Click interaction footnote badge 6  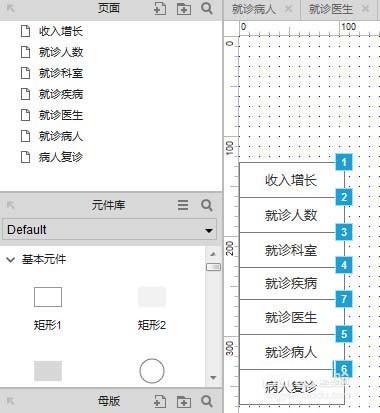(344, 369)
